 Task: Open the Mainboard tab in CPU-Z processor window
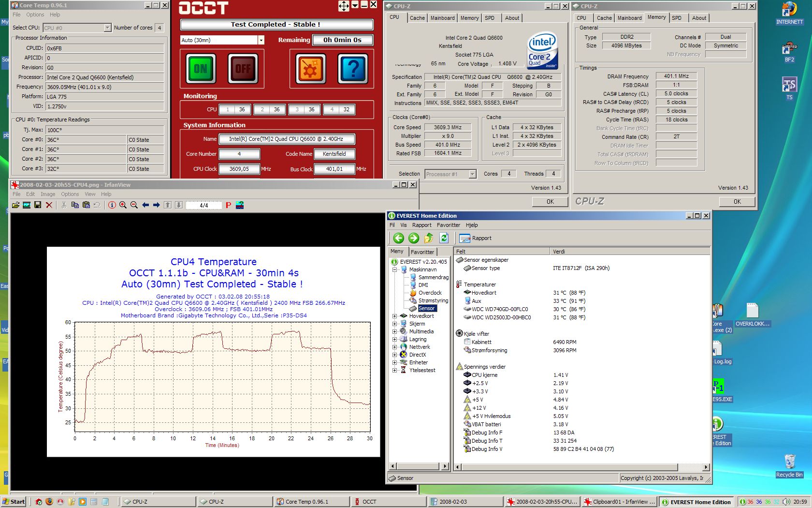click(442, 18)
